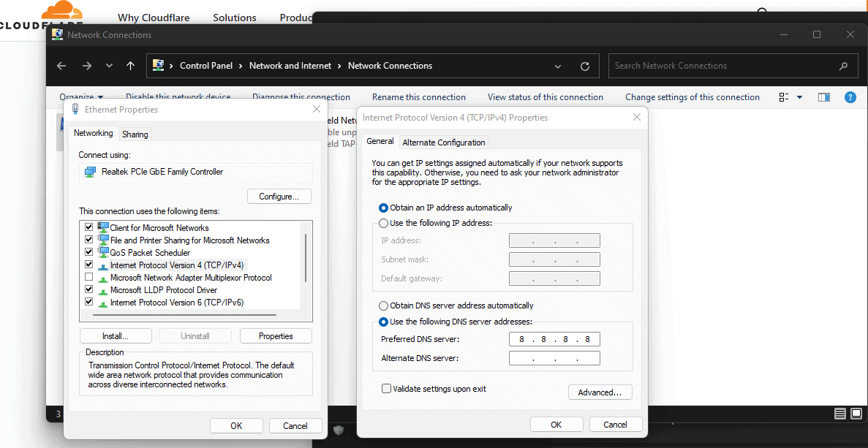Expand the address bar history chevron
This screenshot has width=868, height=448.
pyautogui.click(x=558, y=65)
